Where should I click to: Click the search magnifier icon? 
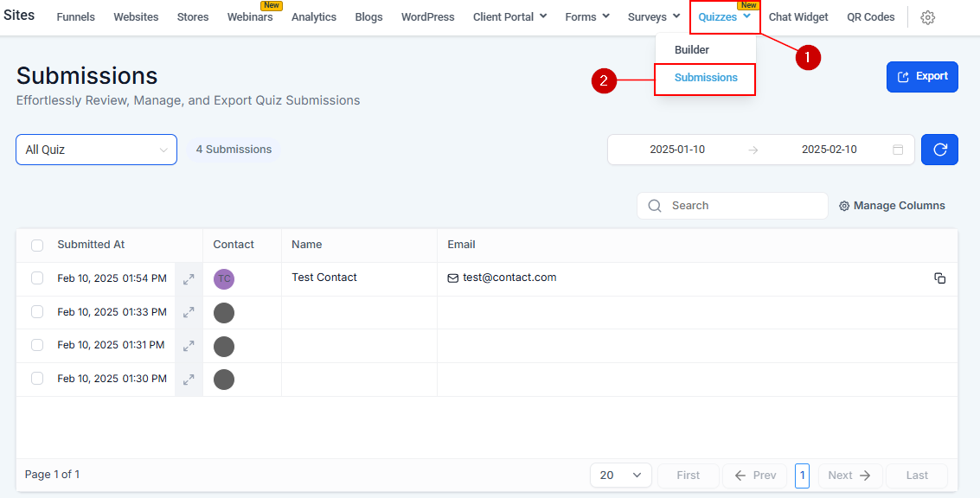pyautogui.click(x=655, y=206)
